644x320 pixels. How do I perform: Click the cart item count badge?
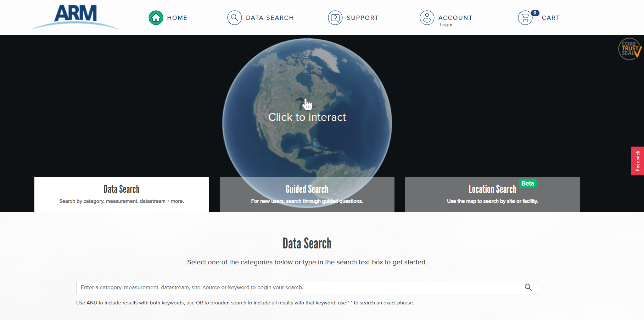click(x=535, y=13)
